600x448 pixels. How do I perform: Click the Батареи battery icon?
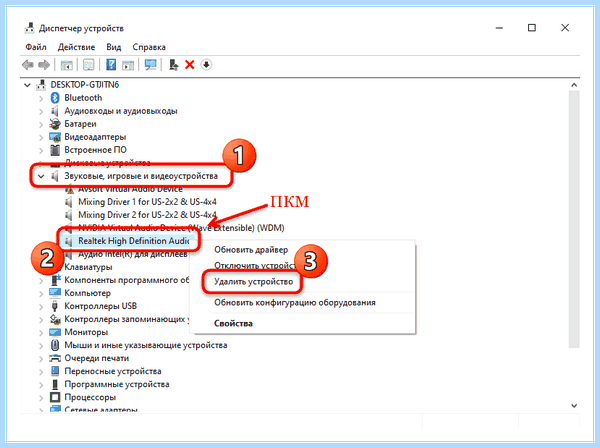(x=55, y=124)
